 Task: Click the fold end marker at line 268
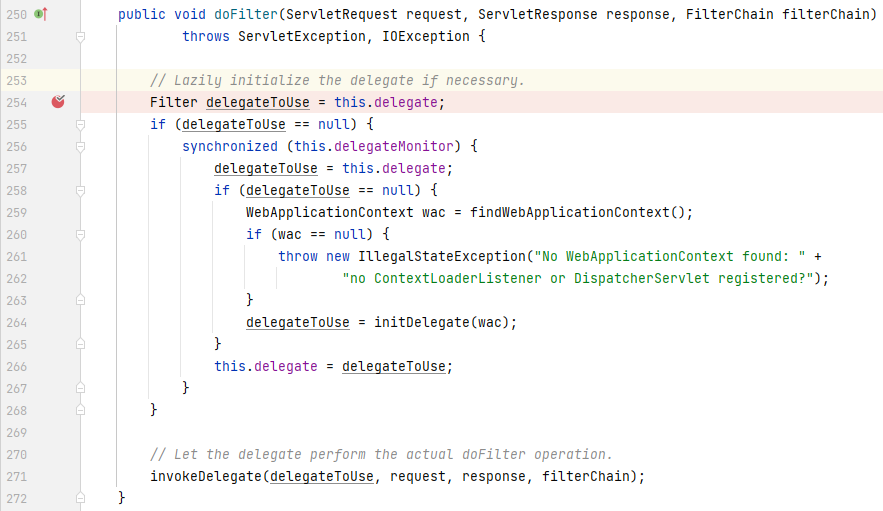[x=81, y=410]
